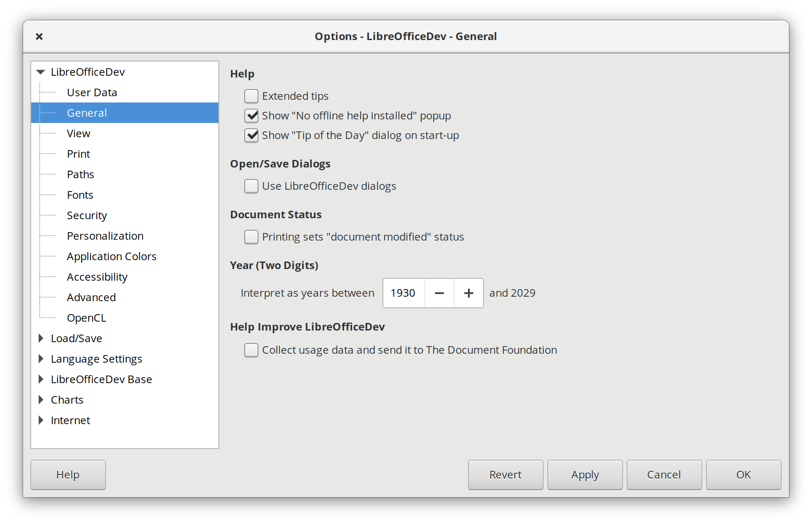This screenshot has width=812, height=523.
Task: Apply the current option settings
Action: coord(585,475)
